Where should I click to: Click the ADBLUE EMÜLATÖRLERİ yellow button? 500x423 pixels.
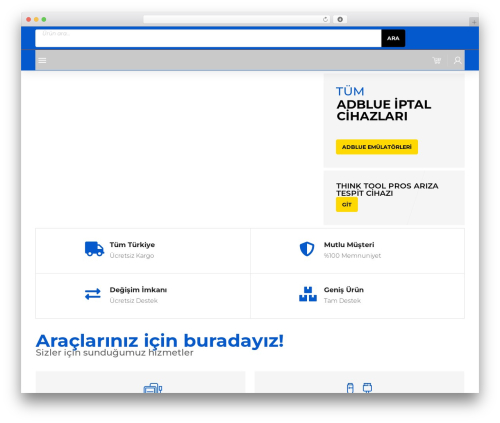[x=377, y=147]
